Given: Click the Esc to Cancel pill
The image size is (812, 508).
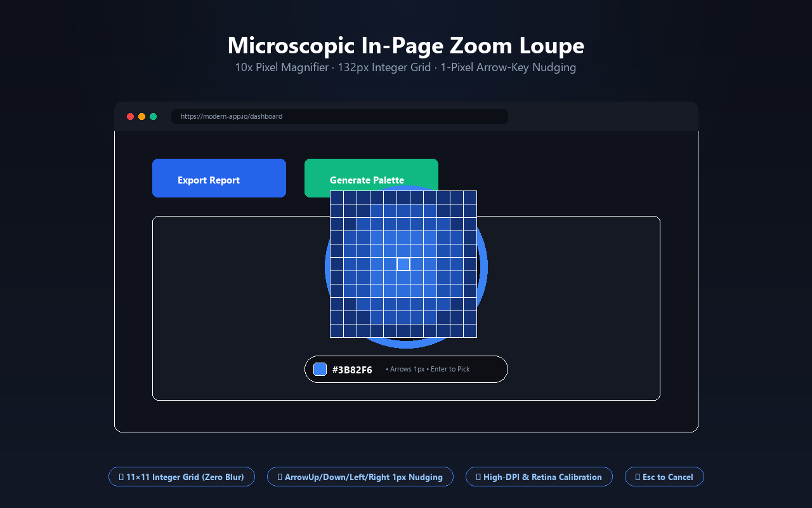Looking at the screenshot, I should pyautogui.click(x=664, y=477).
